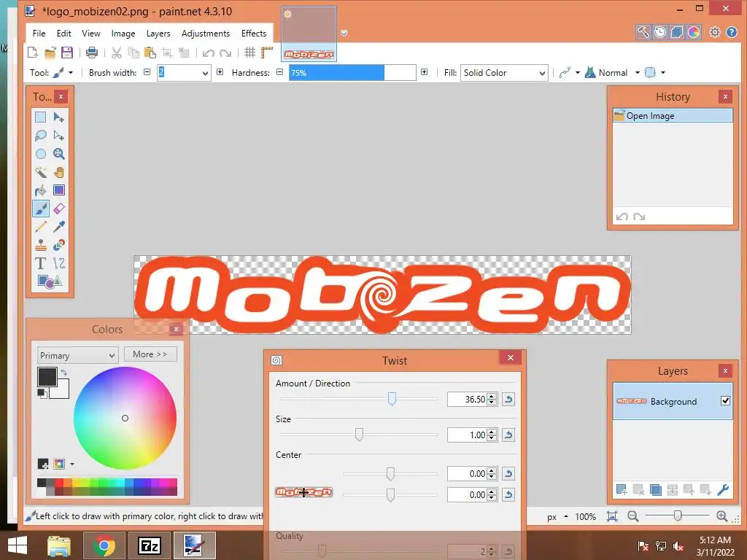The image size is (747, 560).
Task: Click the Twist Size slider handle
Action: point(359,435)
